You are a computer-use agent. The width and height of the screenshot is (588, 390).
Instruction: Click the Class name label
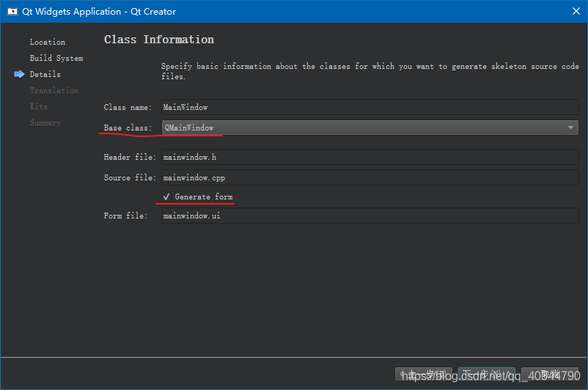click(x=128, y=107)
